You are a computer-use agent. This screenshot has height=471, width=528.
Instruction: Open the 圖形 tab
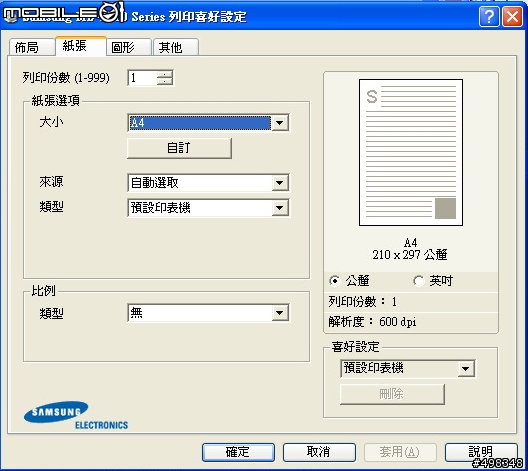[129, 47]
